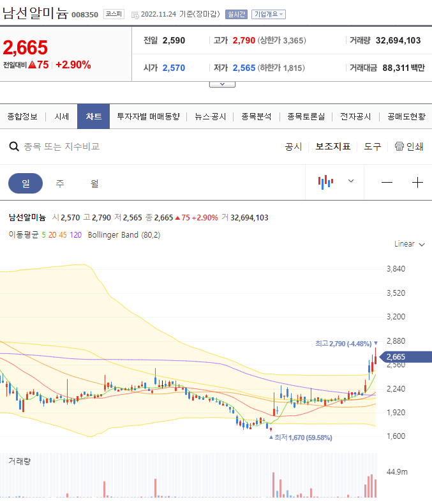Image resolution: width=432 pixels, height=504 pixels.
Task: Click the 시가 2,570 value
Action: point(174,68)
